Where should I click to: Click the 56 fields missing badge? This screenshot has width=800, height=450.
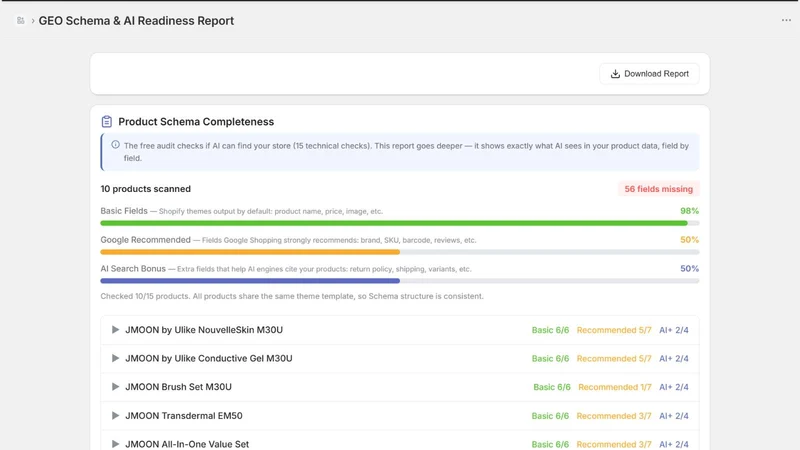659,189
